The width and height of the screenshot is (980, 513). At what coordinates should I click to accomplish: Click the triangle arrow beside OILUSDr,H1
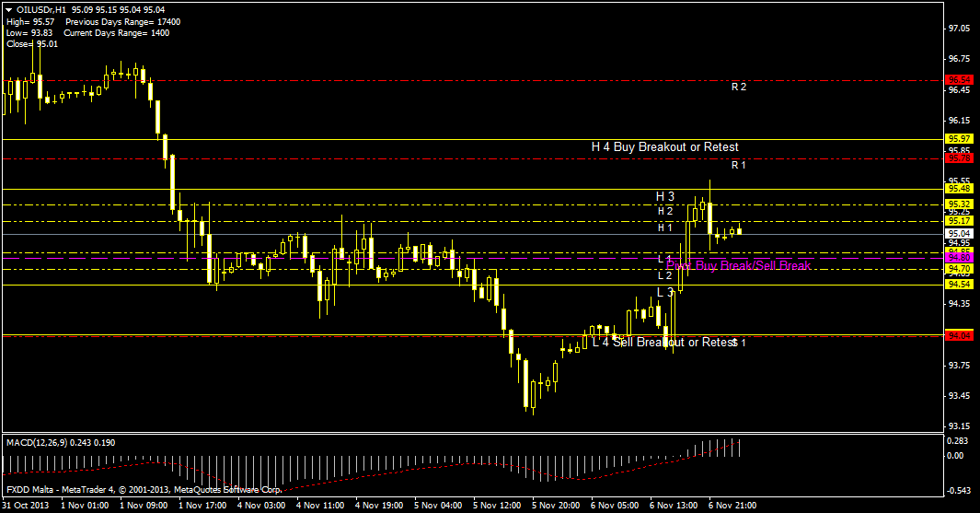(10, 10)
